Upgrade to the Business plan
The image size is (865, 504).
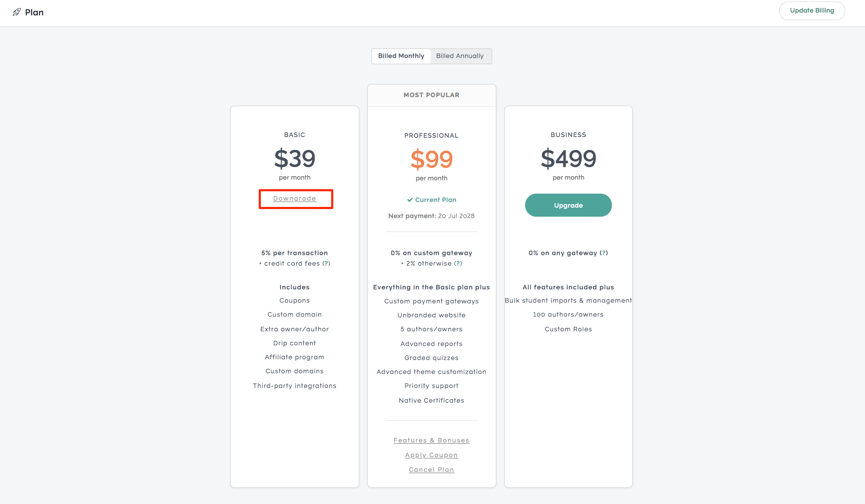click(x=568, y=205)
